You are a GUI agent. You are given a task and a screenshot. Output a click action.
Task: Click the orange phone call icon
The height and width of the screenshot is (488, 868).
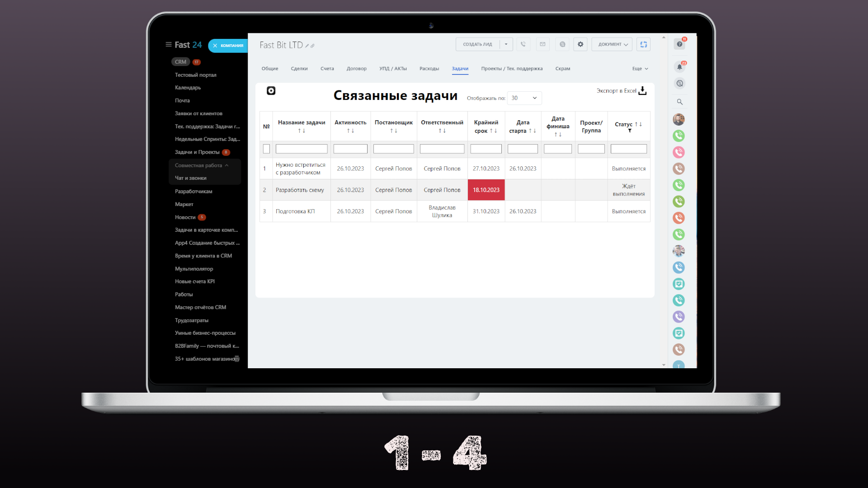[679, 218]
